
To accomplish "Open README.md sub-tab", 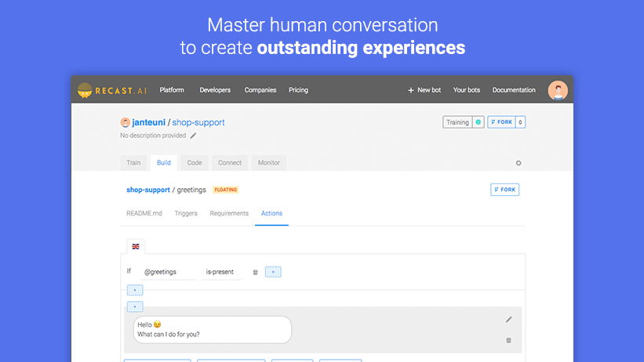I will click(144, 213).
